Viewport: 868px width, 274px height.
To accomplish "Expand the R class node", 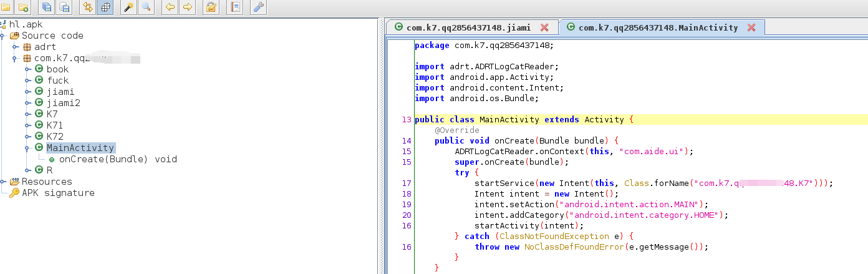I will point(28,170).
